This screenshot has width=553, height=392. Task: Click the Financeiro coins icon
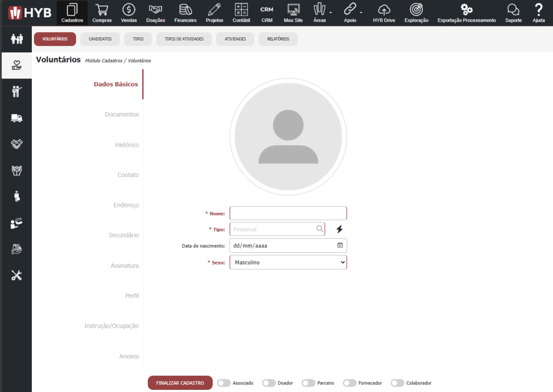tap(185, 12)
